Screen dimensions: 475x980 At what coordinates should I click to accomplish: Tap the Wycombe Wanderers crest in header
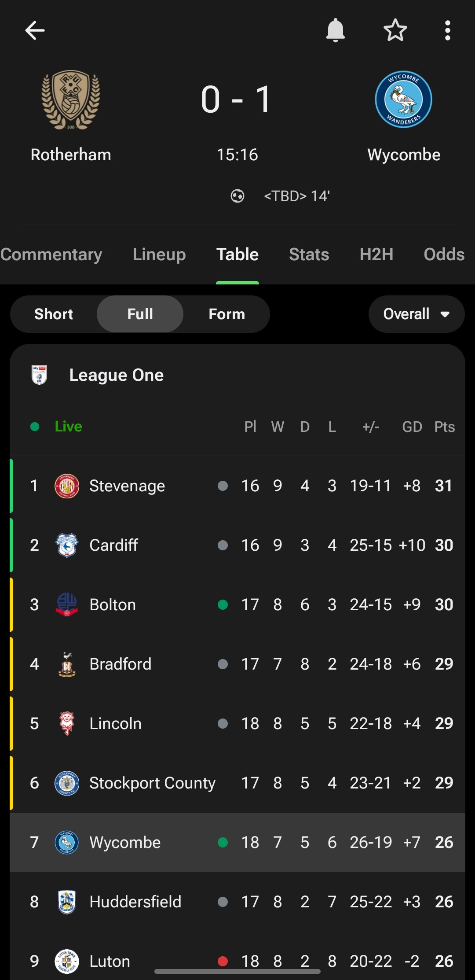(403, 100)
